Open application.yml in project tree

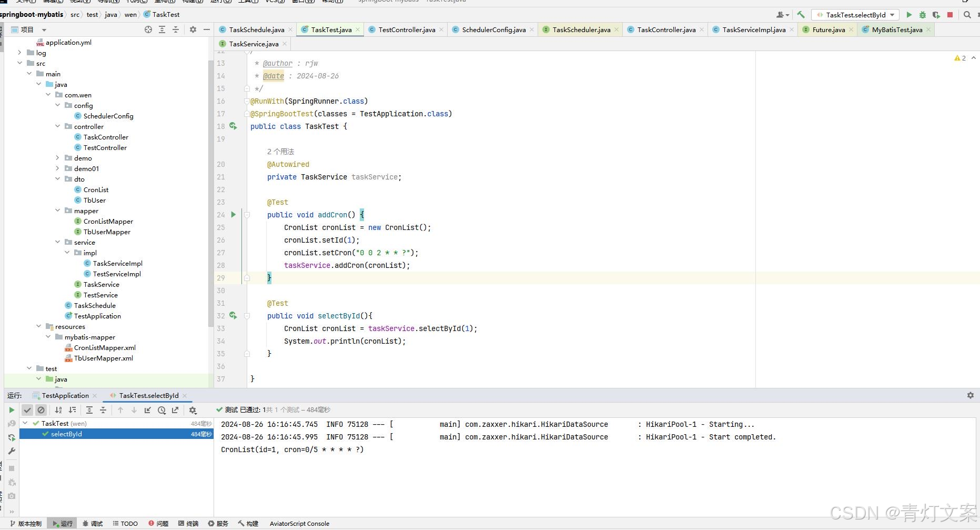coord(64,42)
